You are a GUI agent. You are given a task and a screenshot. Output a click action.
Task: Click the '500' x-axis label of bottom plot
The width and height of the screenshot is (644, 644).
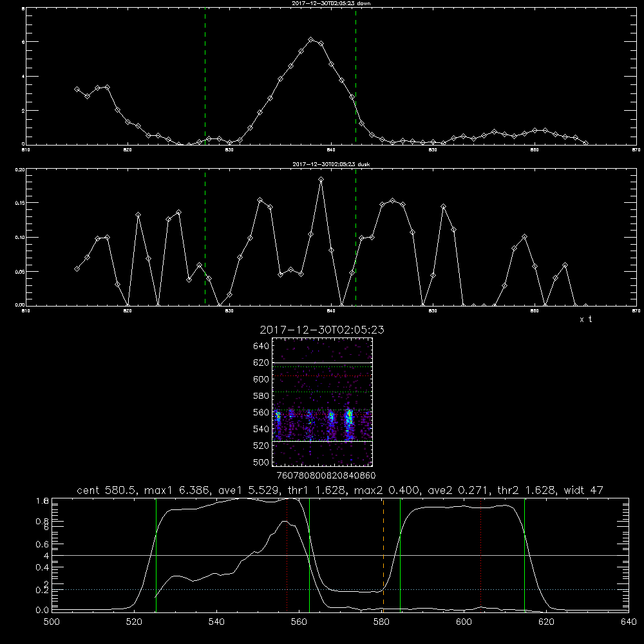coord(52,622)
